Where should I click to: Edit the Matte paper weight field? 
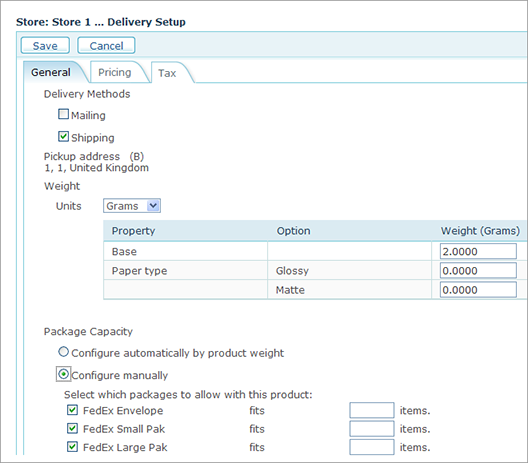pyautogui.click(x=478, y=290)
